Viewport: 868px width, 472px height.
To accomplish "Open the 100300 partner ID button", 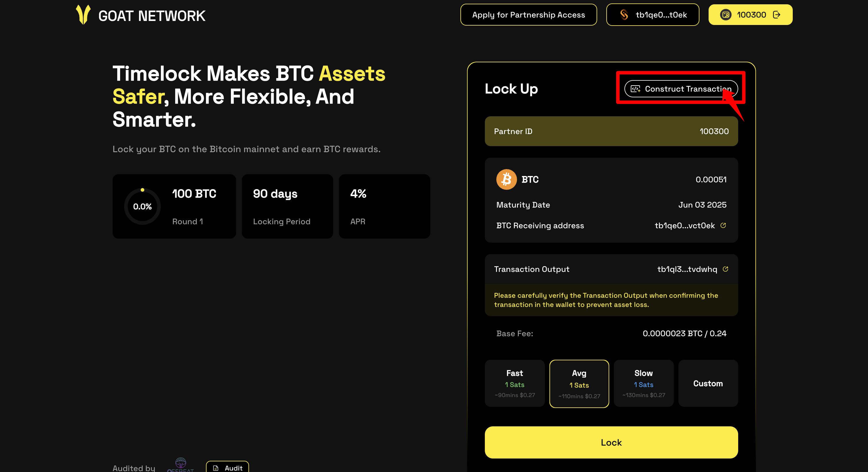I will click(x=751, y=15).
